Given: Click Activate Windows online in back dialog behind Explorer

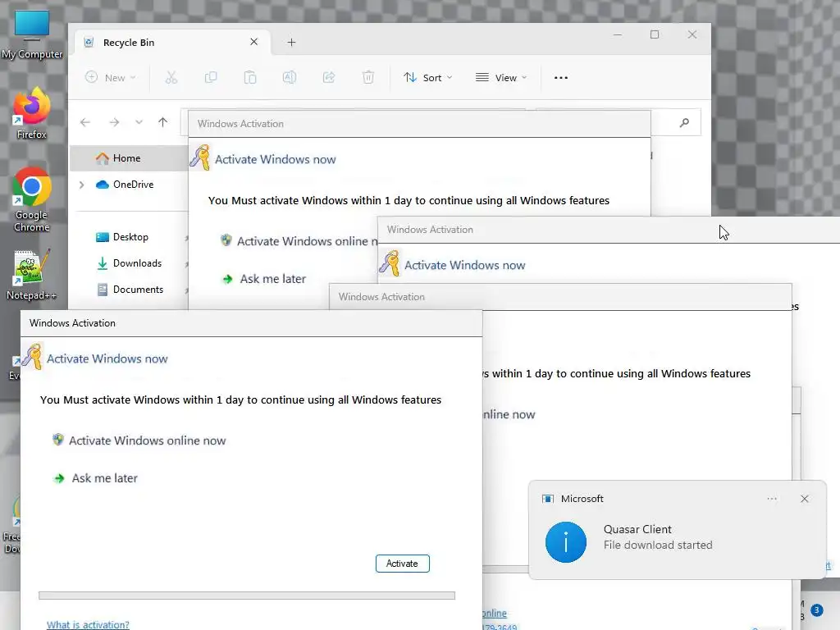Looking at the screenshot, I should tap(300, 241).
